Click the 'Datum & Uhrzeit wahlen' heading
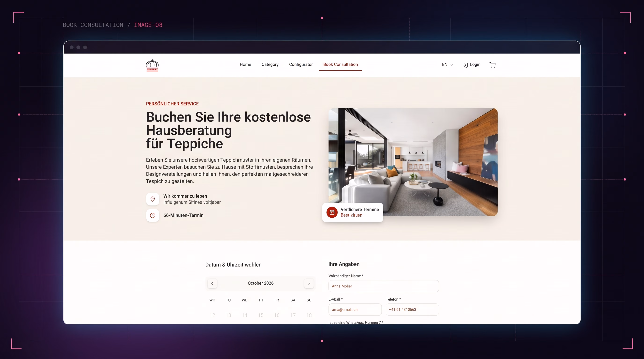The image size is (644, 359). coord(233,265)
